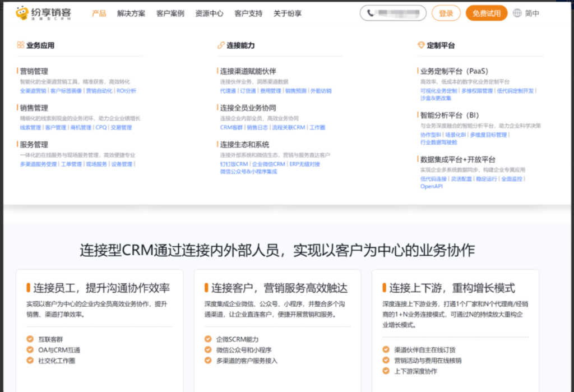Click the checkmark icon beside 企微SCRM能力
Viewport: 574px width, 392px height.
(207, 340)
